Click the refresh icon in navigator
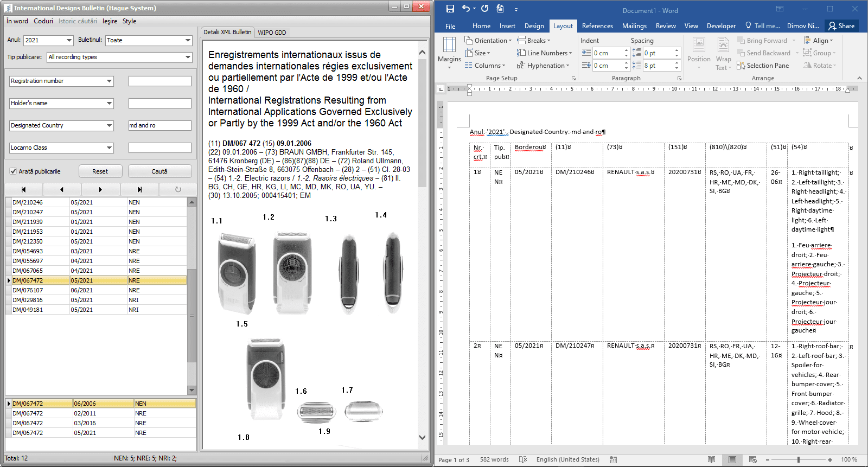The width and height of the screenshot is (868, 467). (178, 189)
